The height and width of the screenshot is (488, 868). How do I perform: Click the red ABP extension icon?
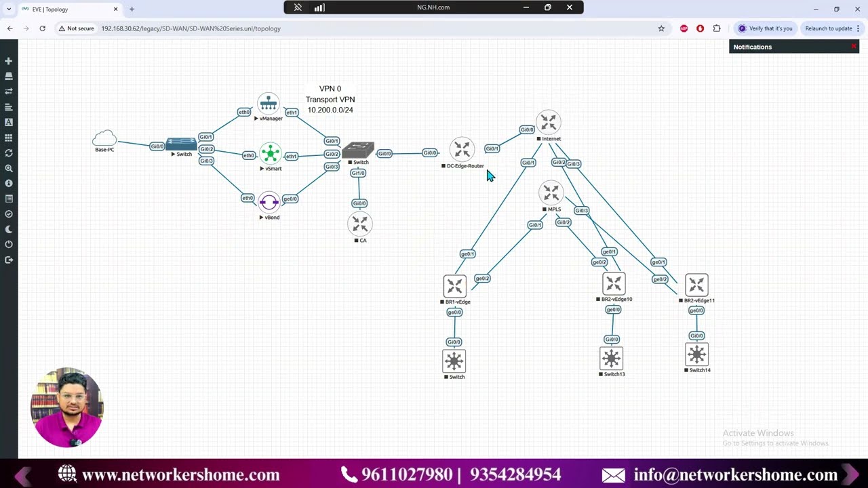click(684, 28)
